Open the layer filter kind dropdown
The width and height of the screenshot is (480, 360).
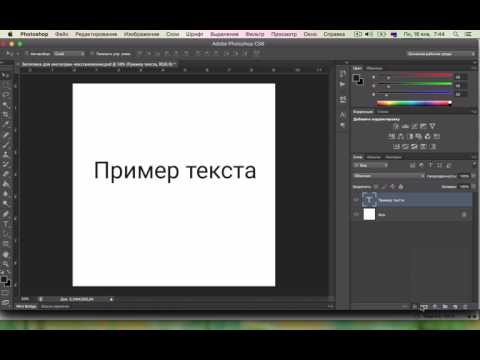pyautogui.click(x=371, y=165)
